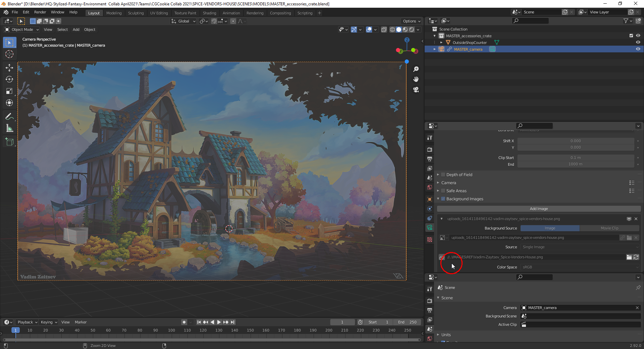Screen dimensions: 644x349
Task: Open the viewport Add menu
Action: coord(76,30)
